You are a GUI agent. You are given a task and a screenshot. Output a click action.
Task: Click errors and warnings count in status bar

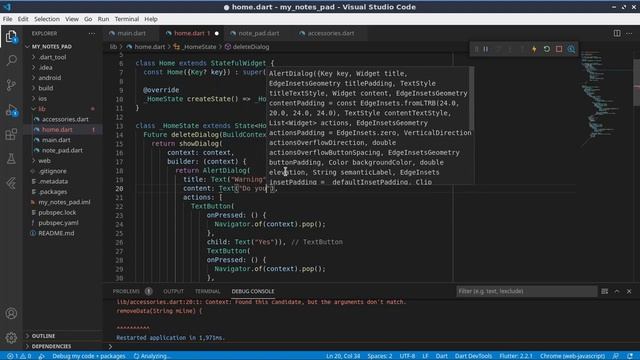19,356
